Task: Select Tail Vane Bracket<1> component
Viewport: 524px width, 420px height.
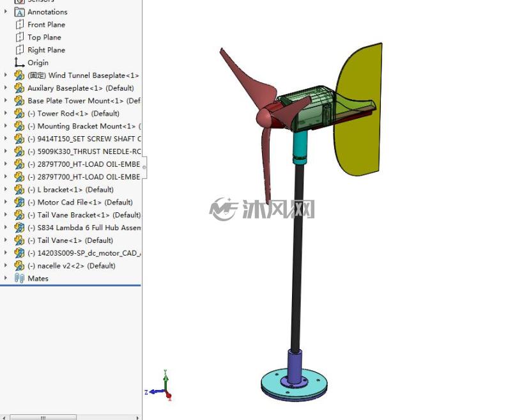Action: 84,215
